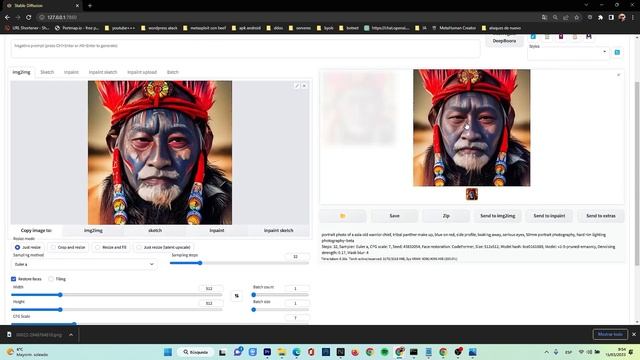Image resolution: width=640 pixels, height=360 pixels.
Task: Copy image to inpaint sketch button
Action: point(278,231)
